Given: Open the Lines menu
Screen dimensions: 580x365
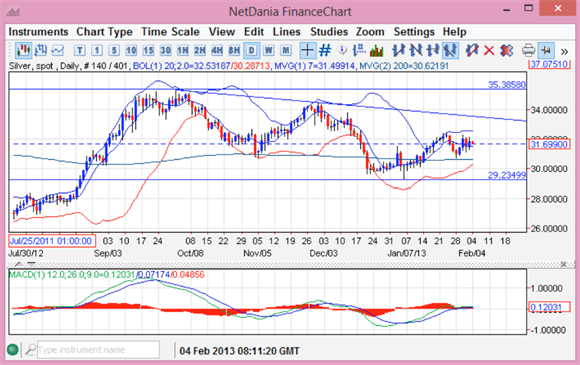Looking at the screenshot, I should pyautogui.click(x=286, y=32).
